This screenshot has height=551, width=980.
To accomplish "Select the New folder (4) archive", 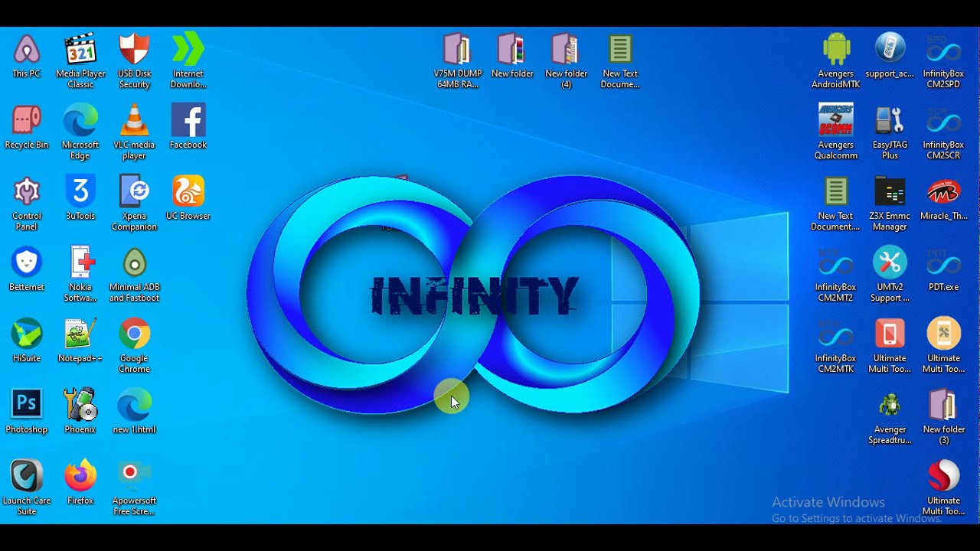I will coord(566,61).
